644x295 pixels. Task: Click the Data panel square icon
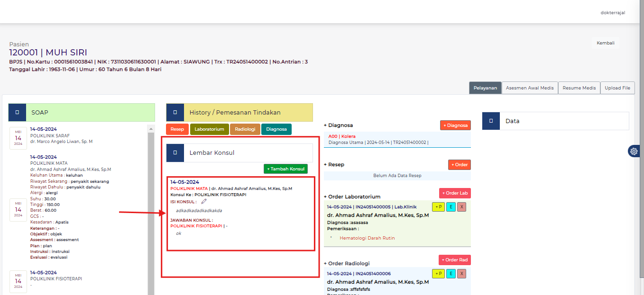491,121
